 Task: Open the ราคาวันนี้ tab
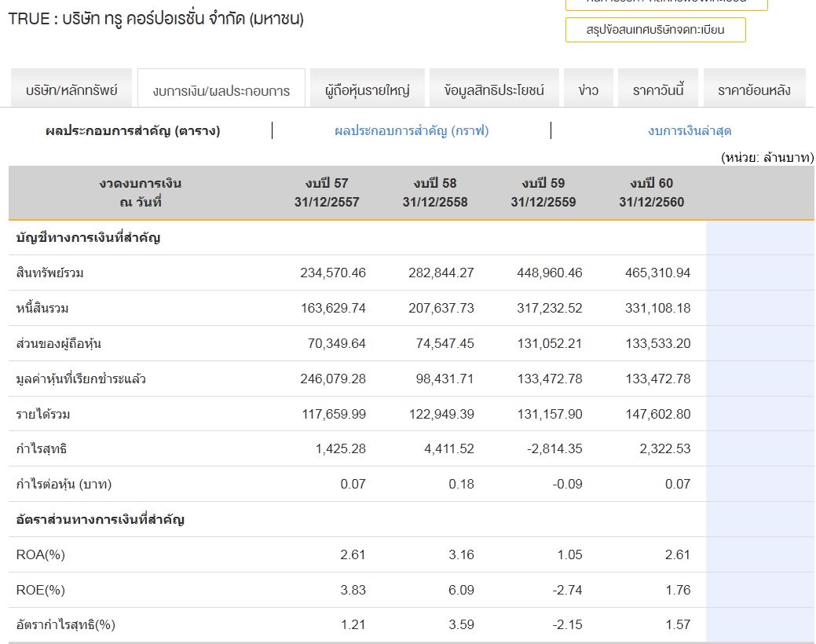click(658, 88)
